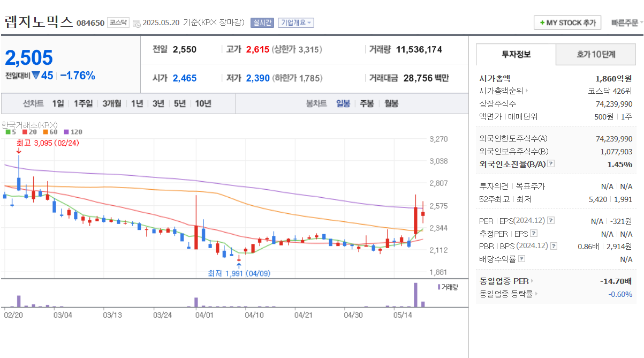644x358 pixels.
Task: Click the 실시간 badge
Action: coord(262,23)
